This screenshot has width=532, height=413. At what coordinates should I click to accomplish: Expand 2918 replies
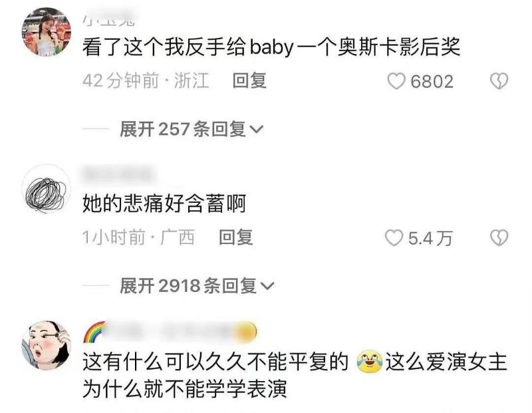point(197,286)
